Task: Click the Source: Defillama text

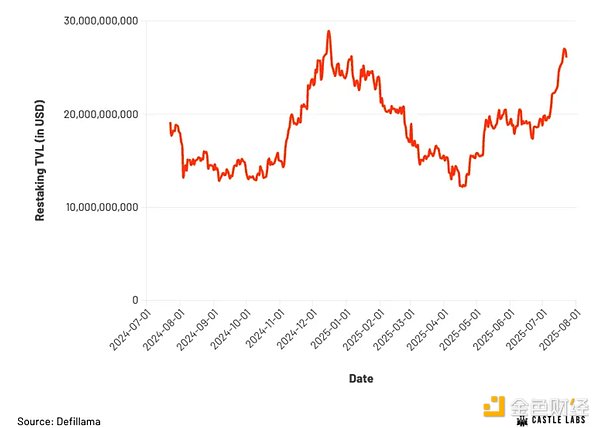Action: click(58, 421)
